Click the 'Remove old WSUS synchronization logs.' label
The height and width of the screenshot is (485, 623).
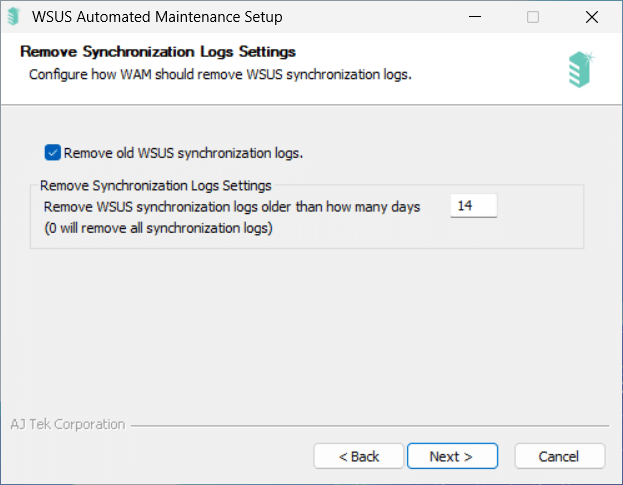183,153
